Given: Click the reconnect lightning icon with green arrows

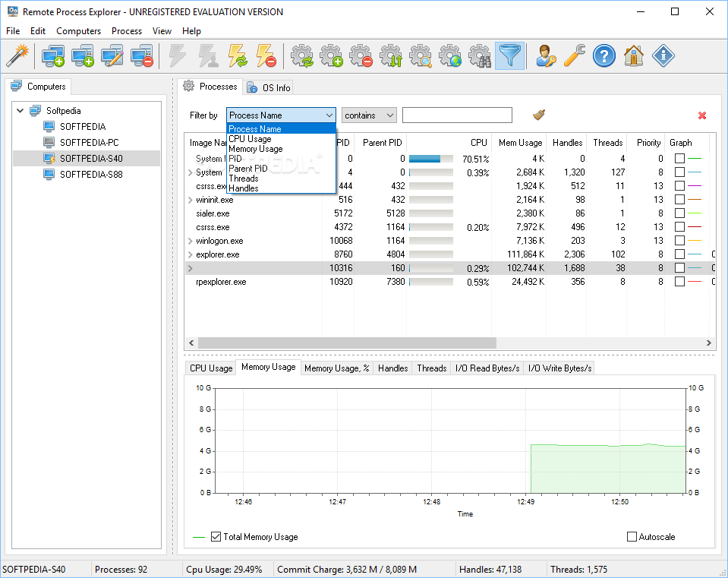Looking at the screenshot, I should click(238, 55).
